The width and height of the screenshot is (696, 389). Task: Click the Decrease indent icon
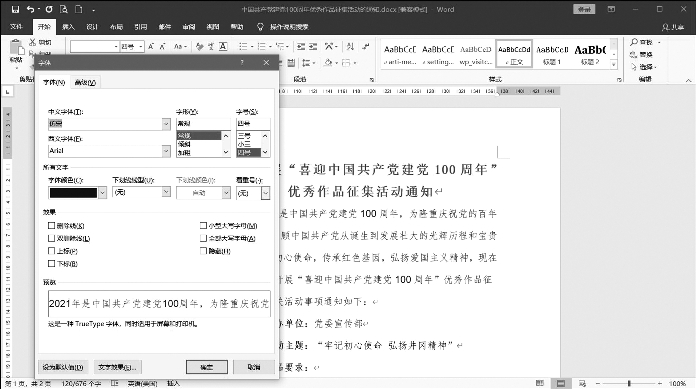pos(301,46)
